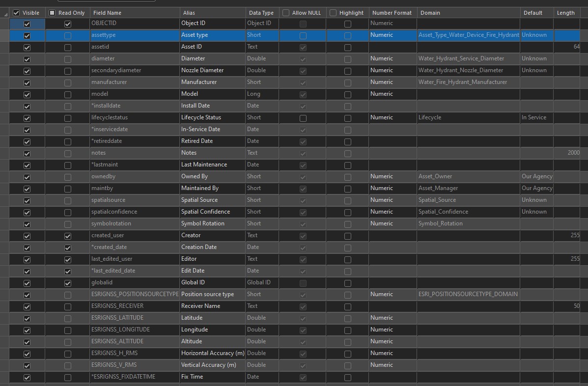588x386 pixels.
Task: Select the ESRIGNSS_RECEIVER field name cell
Action: [135, 306]
